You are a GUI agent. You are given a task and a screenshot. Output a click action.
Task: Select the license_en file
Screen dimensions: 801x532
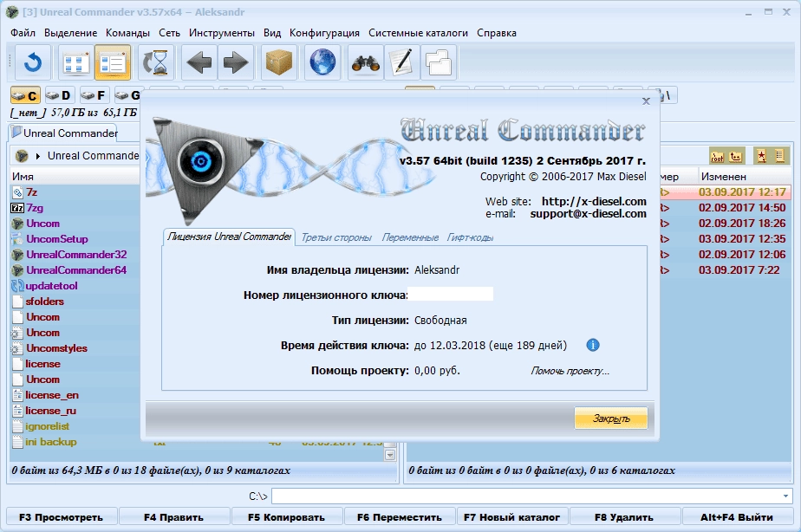(x=52, y=395)
